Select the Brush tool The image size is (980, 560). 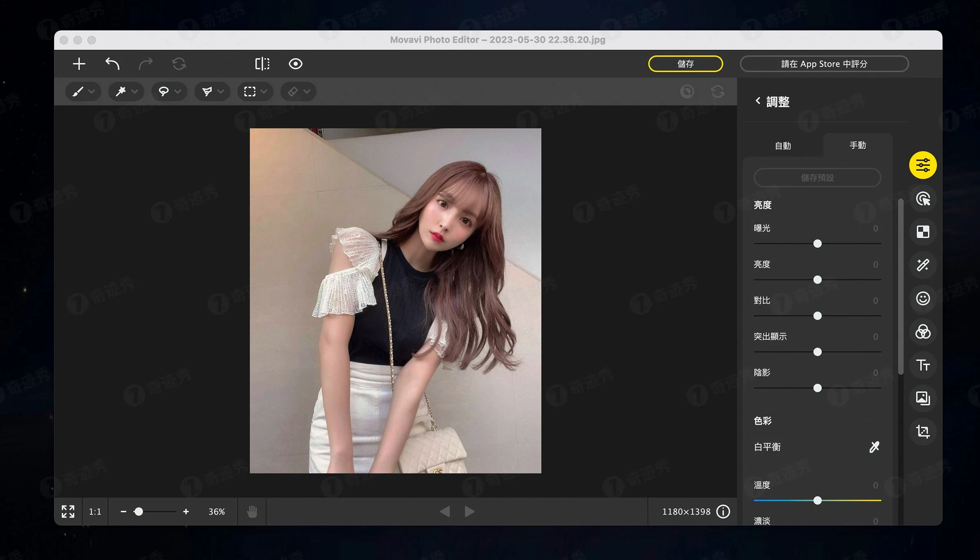click(x=78, y=91)
